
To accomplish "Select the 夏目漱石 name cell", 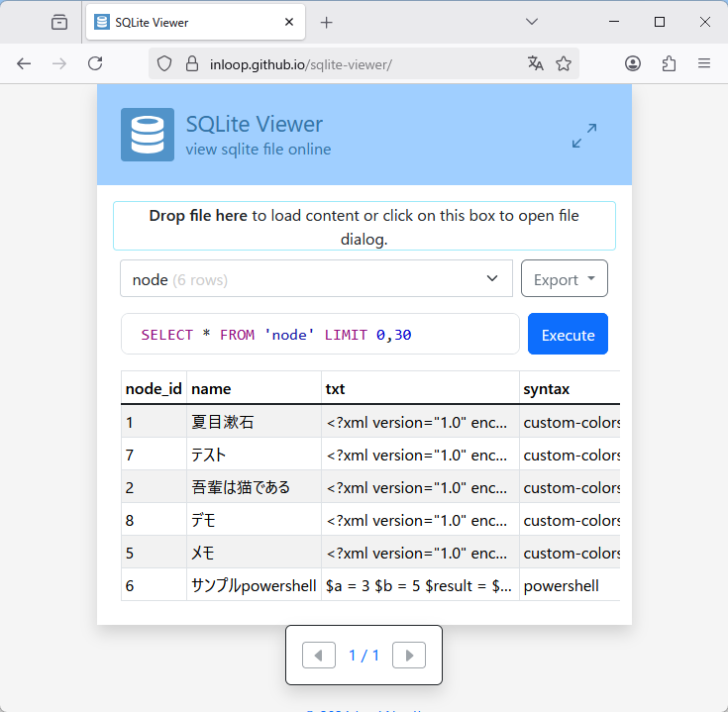I will 254,422.
